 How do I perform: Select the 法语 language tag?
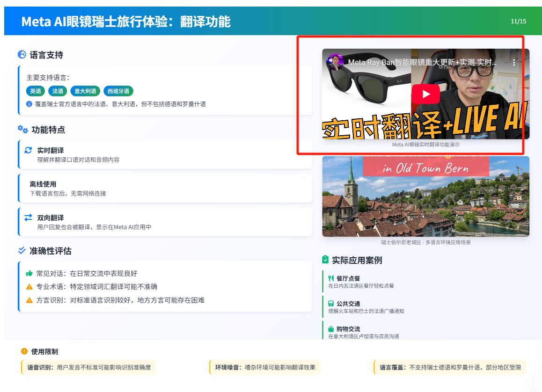pyautogui.click(x=58, y=91)
